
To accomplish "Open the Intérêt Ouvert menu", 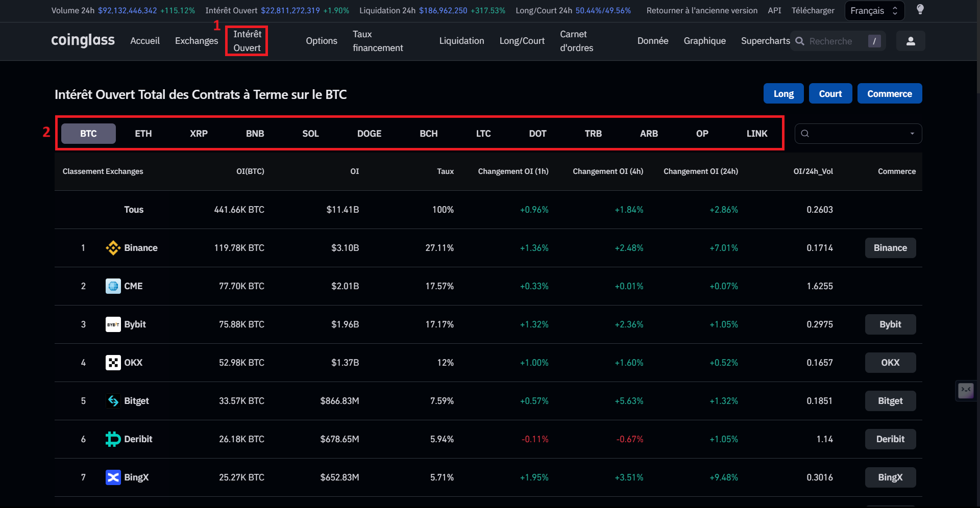I will point(247,41).
